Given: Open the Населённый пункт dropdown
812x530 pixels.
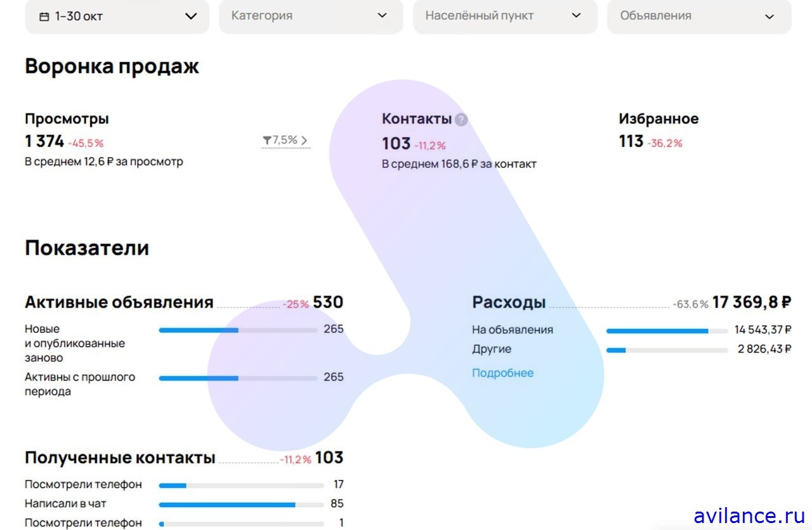Looking at the screenshot, I should [505, 16].
